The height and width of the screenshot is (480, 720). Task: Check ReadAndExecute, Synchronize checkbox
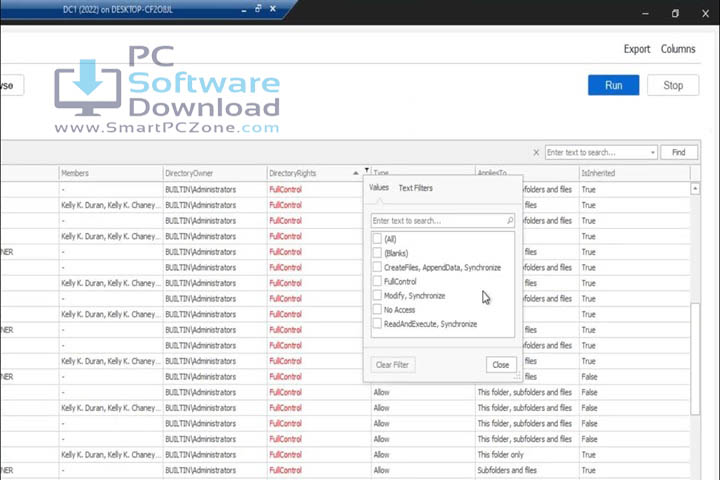pos(377,324)
